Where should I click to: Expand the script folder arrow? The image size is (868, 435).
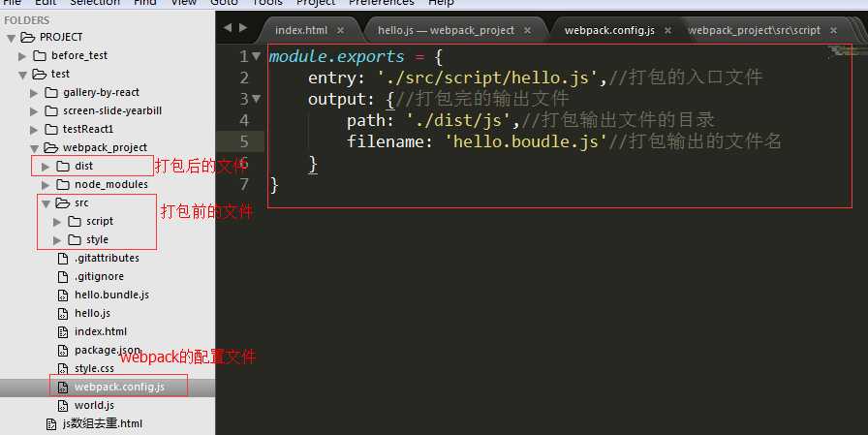coord(57,222)
